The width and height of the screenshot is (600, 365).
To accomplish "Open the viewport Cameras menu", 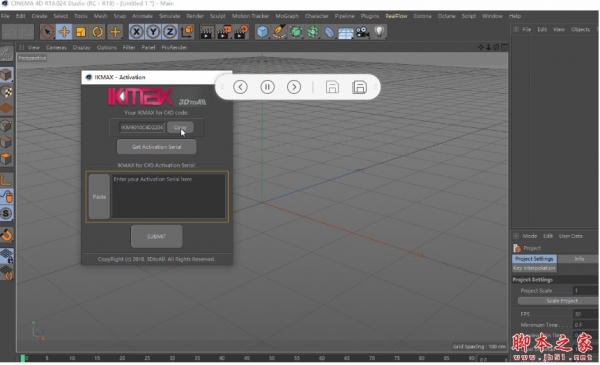I will click(x=56, y=47).
